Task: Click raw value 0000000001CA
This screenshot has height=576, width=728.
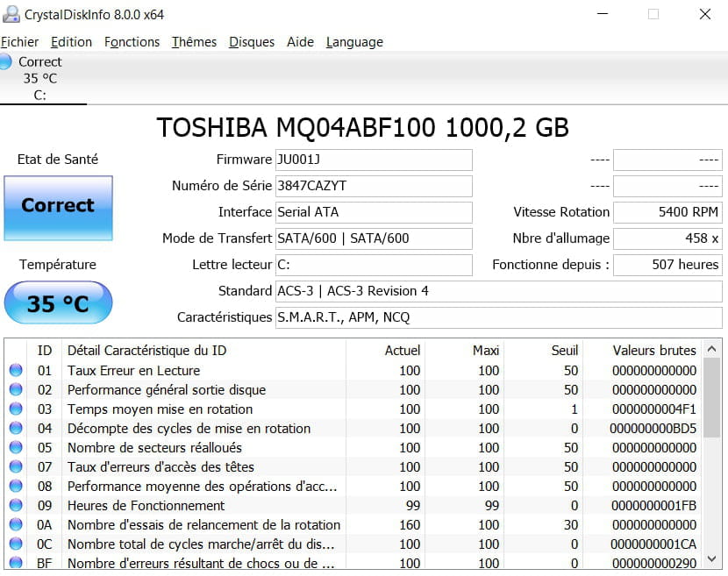Action: point(653,544)
